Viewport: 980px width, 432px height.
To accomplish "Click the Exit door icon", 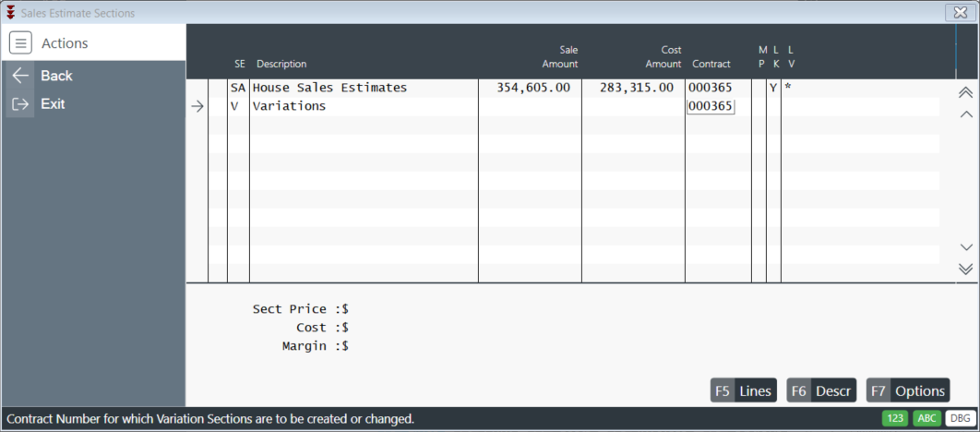I will [x=20, y=103].
